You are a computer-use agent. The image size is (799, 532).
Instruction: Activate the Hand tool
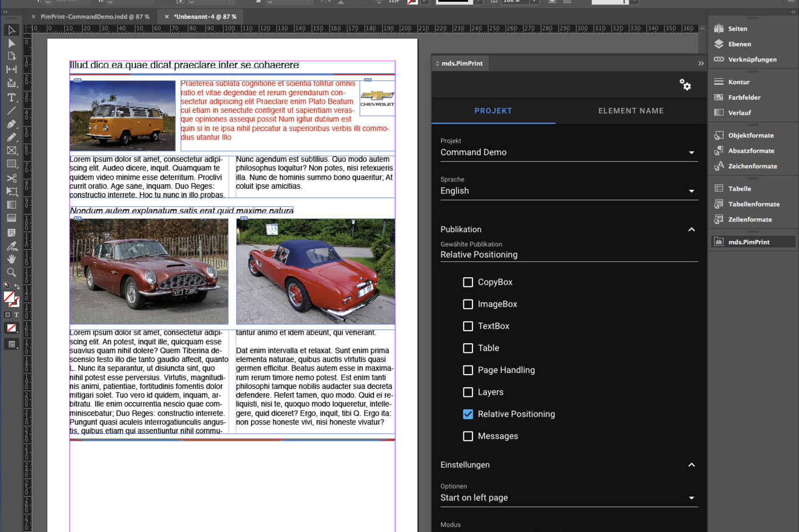[11, 259]
